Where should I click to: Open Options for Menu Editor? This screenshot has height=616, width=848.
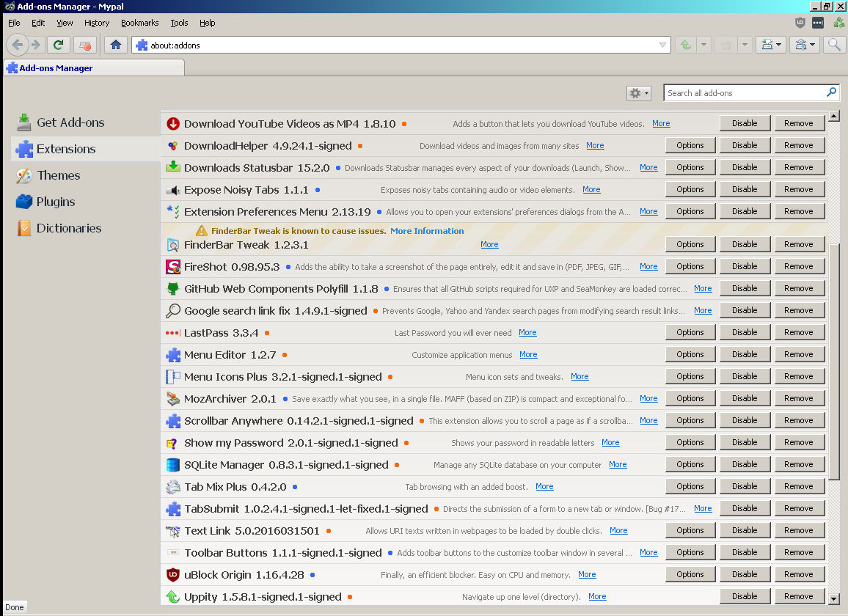point(690,354)
